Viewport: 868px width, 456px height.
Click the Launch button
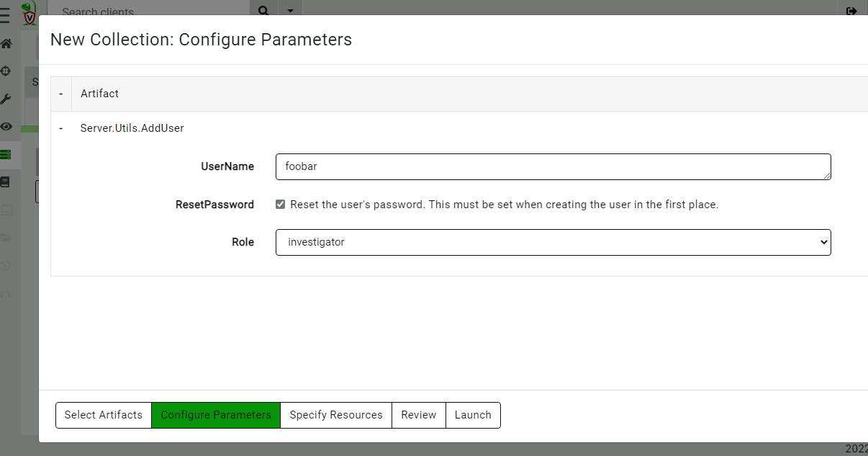click(473, 415)
